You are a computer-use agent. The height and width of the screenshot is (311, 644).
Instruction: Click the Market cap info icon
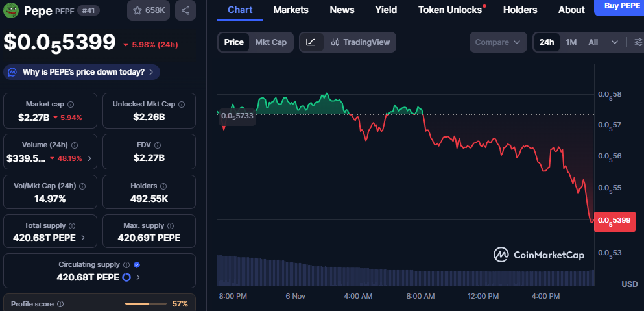[x=71, y=104]
